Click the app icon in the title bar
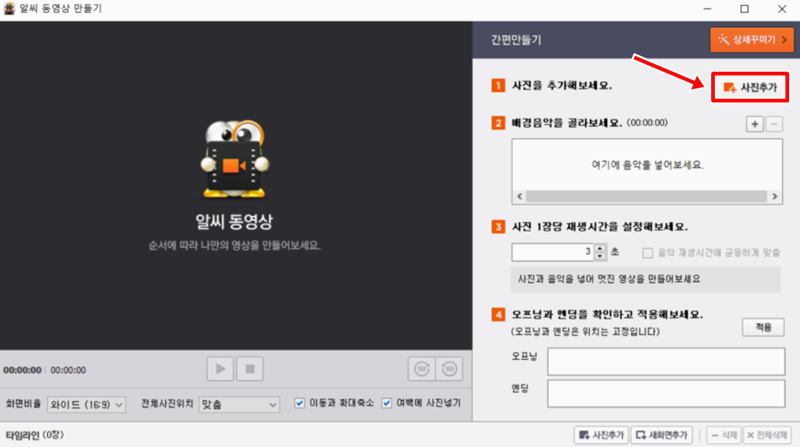Image resolution: width=800 pixels, height=447 pixels. (9, 9)
